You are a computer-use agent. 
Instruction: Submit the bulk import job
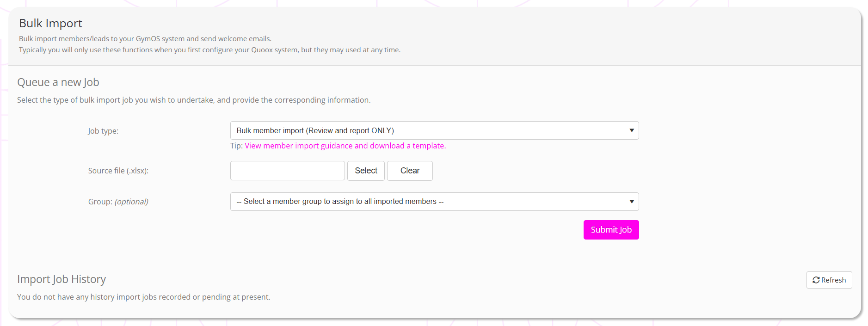(x=610, y=230)
